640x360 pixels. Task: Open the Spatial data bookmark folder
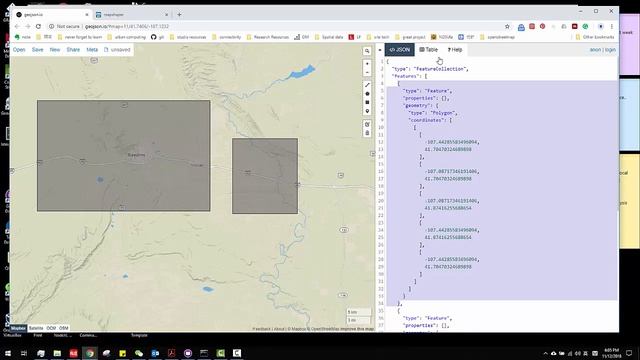coord(329,37)
